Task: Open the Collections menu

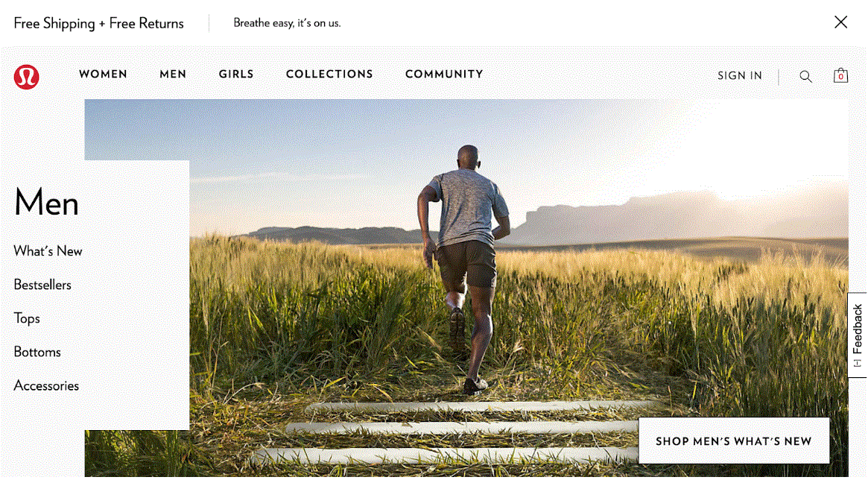Action: 329,75
